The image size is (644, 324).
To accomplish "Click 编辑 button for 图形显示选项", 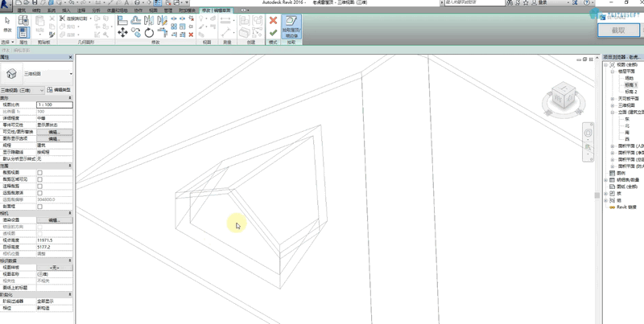I will point(54,138).
